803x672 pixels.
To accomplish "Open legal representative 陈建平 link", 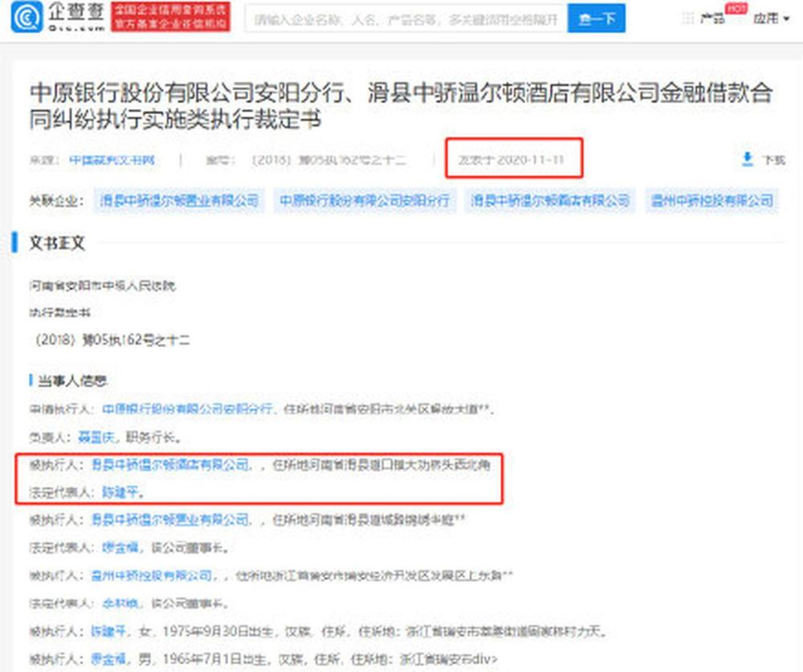I will 121,492.
